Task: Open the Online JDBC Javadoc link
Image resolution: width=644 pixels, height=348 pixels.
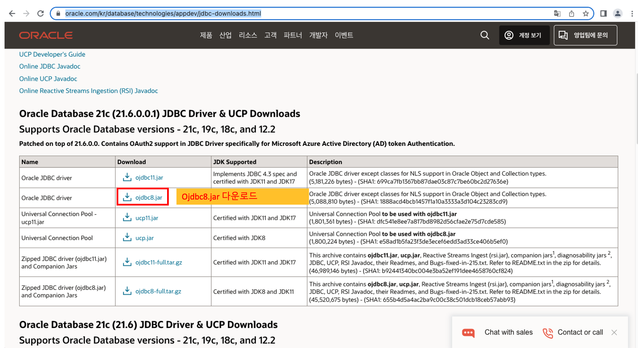Action: (x=50, y=66)
